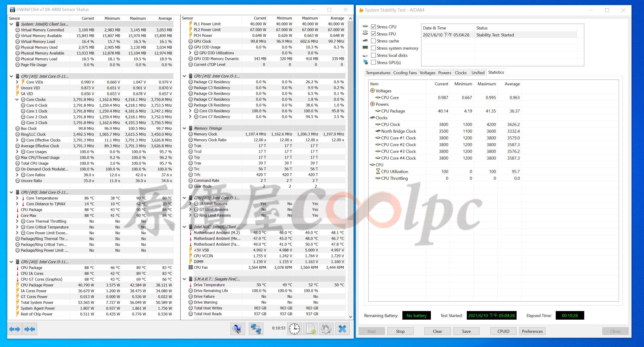Click the HWiNFO clock reset icon

(x=294, y=329)
